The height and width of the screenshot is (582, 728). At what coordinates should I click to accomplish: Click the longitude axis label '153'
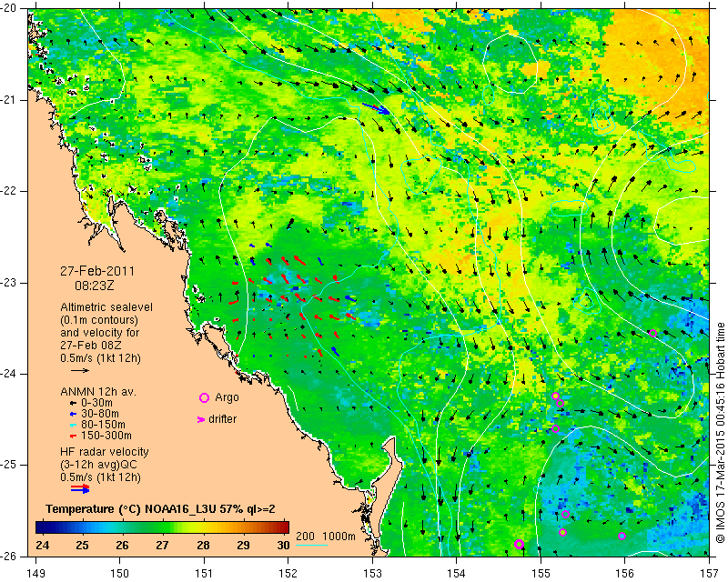[x=372, y=574]
